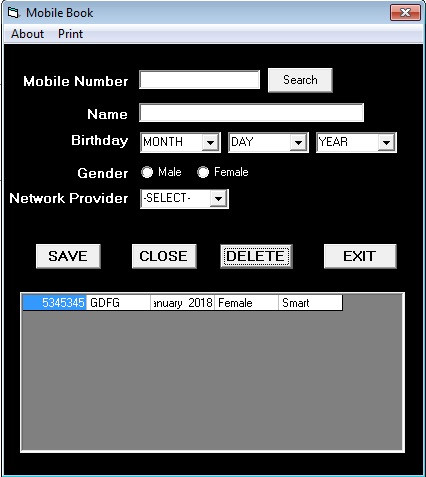Click the SAVE button
This screenshot has width=426, height=477.
point(68,256)
